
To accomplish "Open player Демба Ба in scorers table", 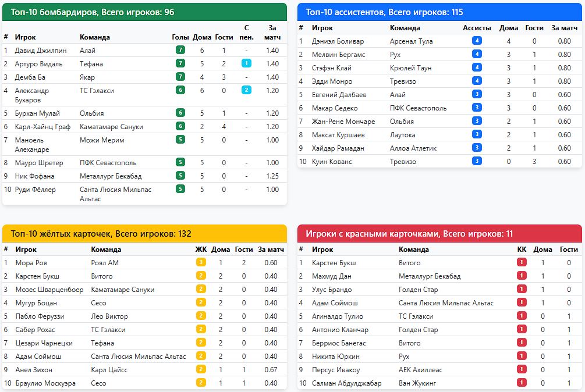I will click(x=30, y=77).
